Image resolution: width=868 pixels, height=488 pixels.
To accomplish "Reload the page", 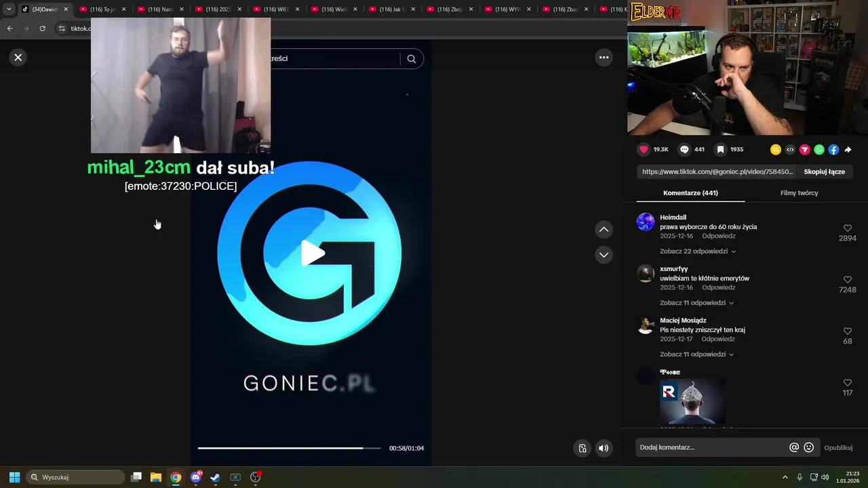I will pos(42,28).
